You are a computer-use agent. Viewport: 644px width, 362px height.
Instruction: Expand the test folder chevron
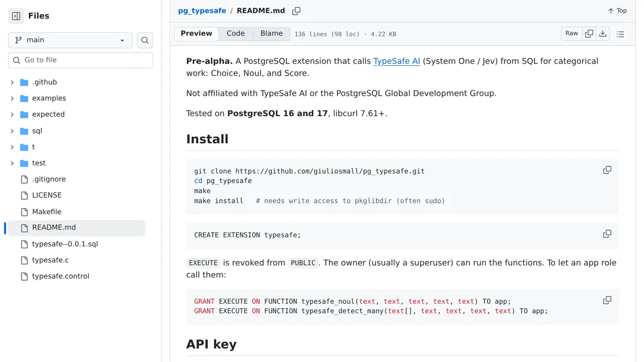tap(12, 163)
